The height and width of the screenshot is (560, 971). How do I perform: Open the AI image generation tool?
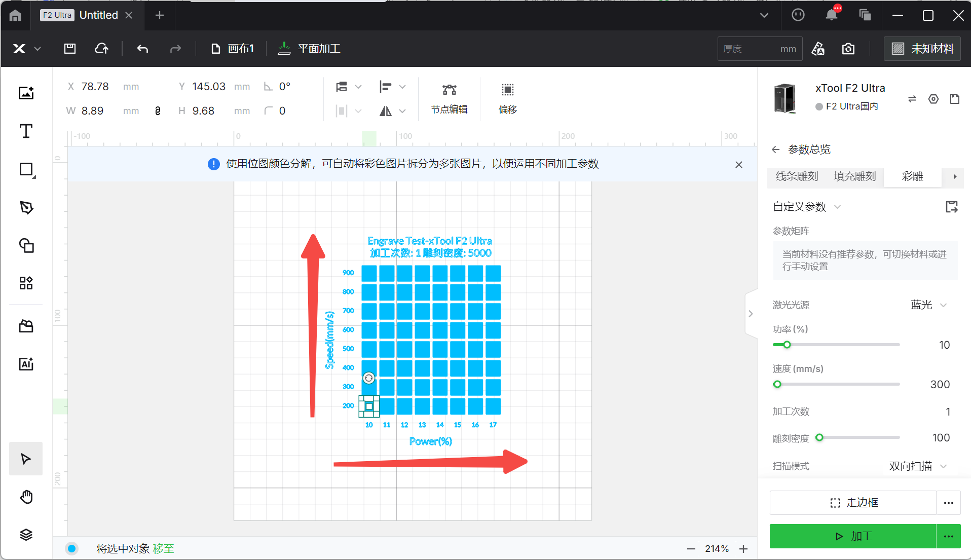[26, 364]
